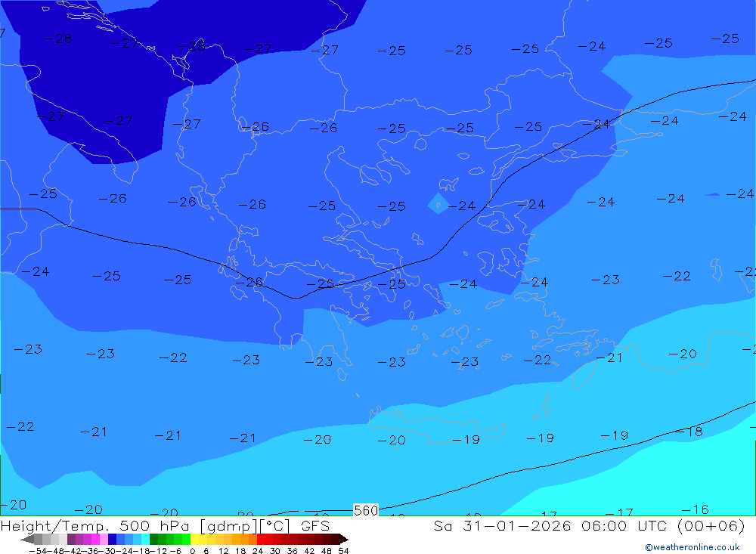The height and width of the screenshot is (554, 756).
Task: Pick the yellow legend swatch at 0
Action: click(x=194, y=539)
